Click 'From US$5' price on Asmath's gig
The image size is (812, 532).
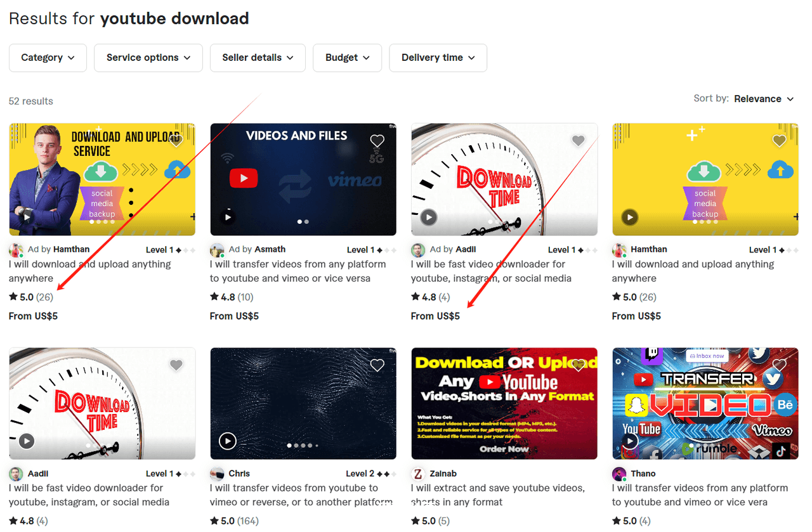(234, 316)
